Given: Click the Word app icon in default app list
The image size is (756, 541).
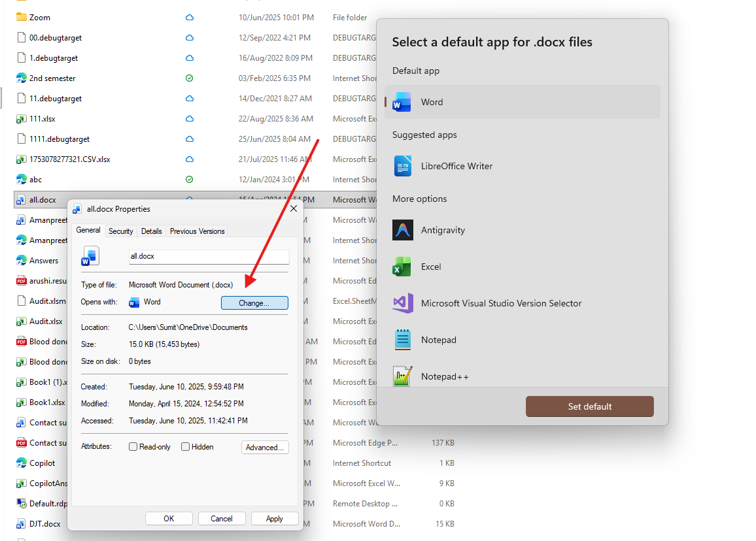Looking at the screenshot, I should point(402,102).
